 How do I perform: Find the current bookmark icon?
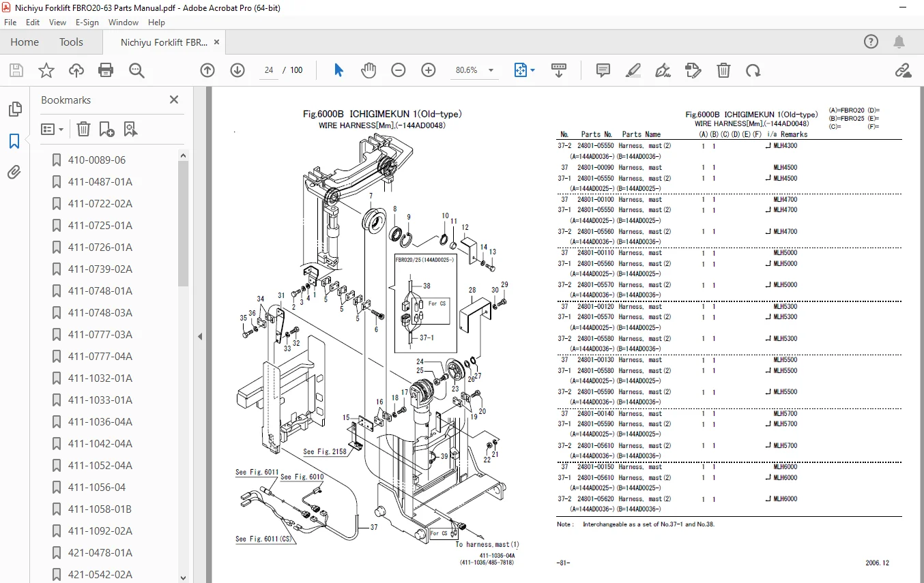130,129
